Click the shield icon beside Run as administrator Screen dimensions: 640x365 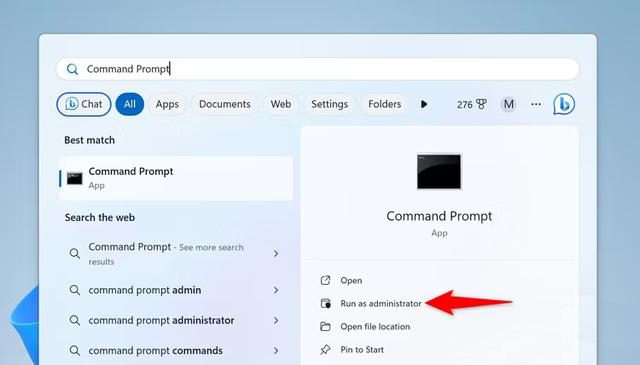tap(325, 303)
